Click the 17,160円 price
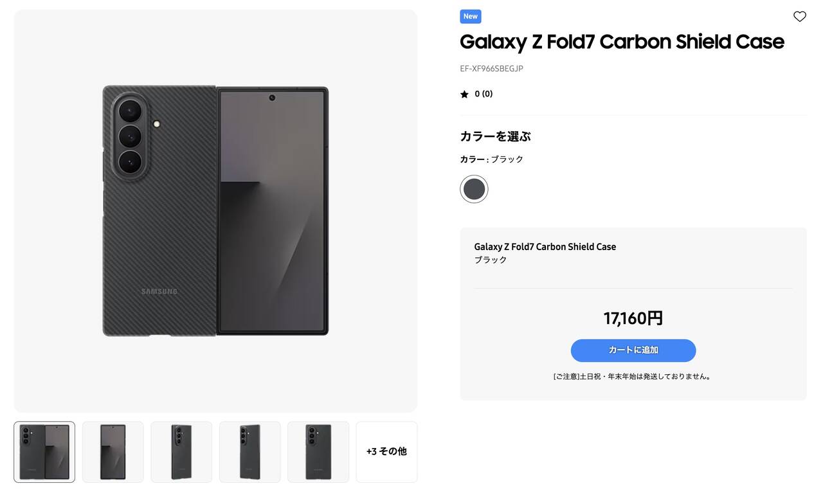Image resolution: width=823 pixels, height=504 pixels. click(x=633, y=318)
